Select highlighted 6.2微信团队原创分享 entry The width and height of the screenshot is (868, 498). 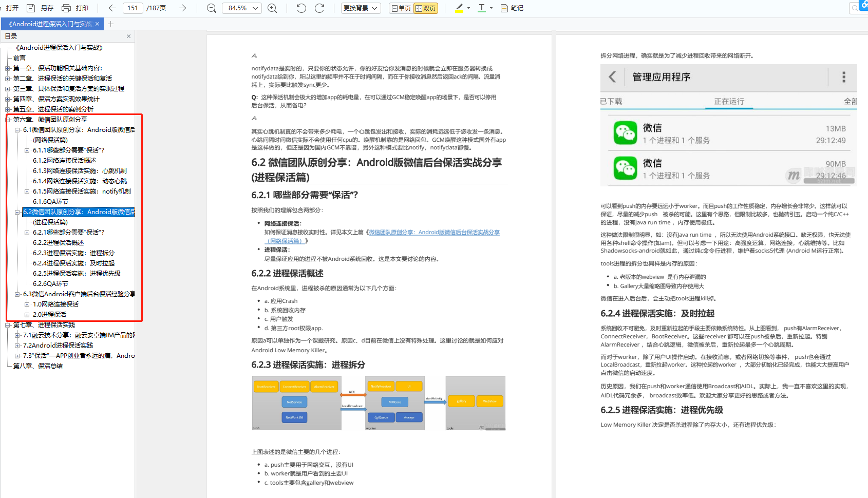pyautogui.click(x=79, y=212)
